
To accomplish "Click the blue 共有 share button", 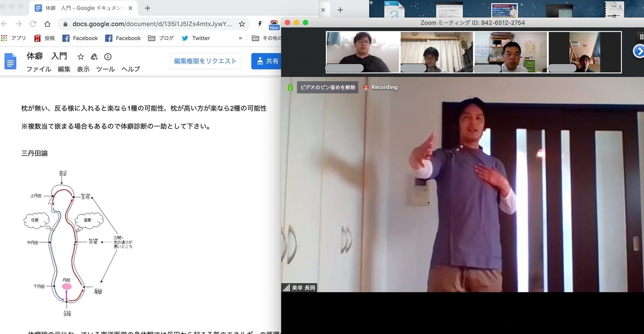I will click(x=267, y=61).
